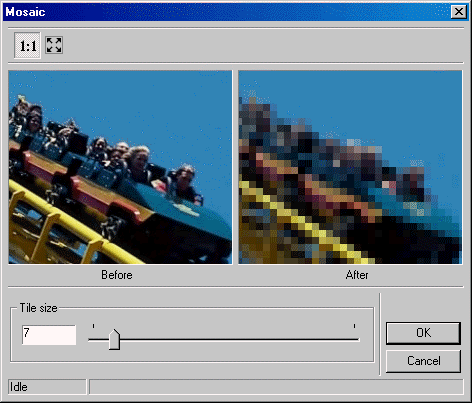The height and width of the screenshot is (403, 472).
Task: Click the Before preview image
Action: 120,167
